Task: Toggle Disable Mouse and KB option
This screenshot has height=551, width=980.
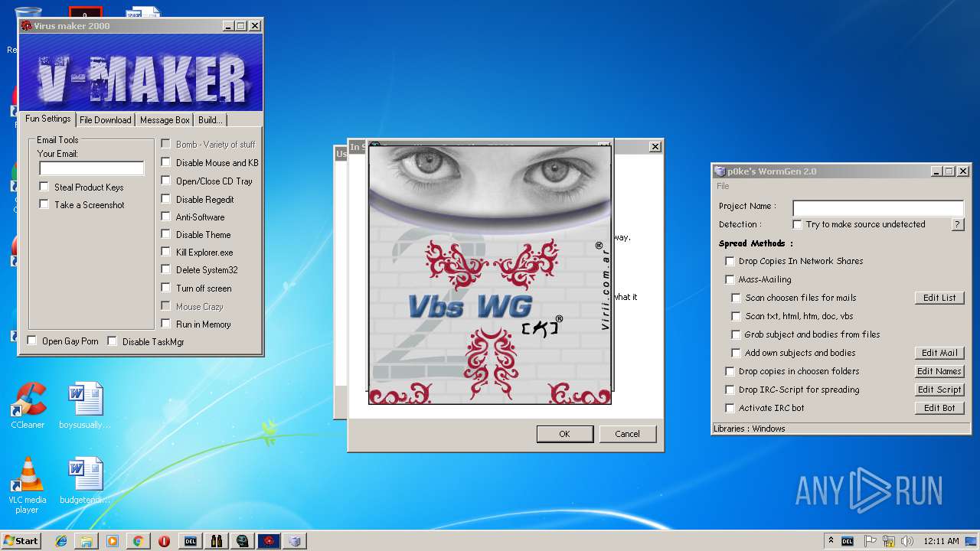Action: click(166, 162)
